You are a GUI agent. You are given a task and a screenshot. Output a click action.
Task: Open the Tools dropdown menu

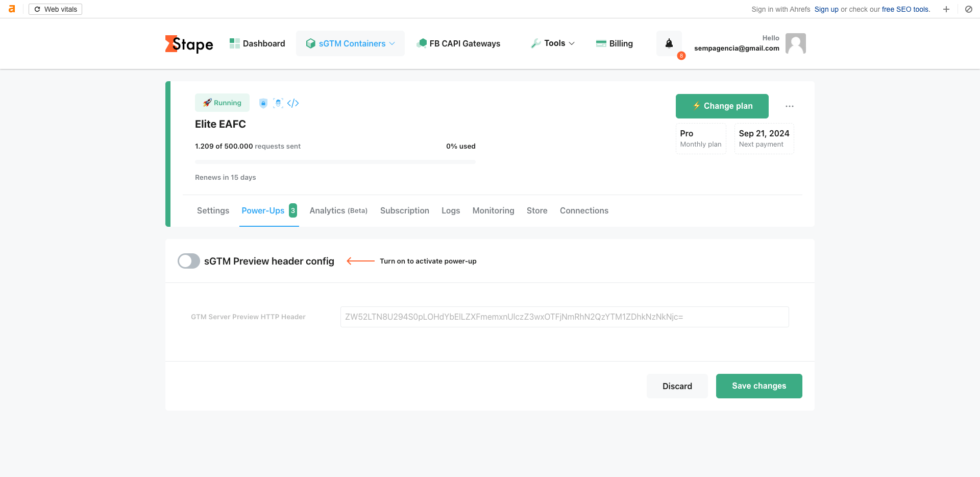[x=553, y=43]
